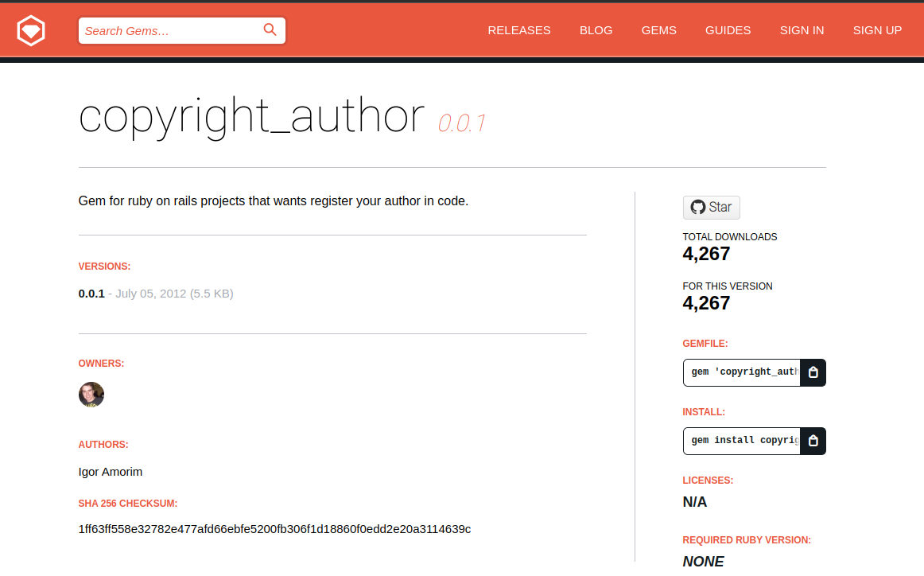This screenshot has height=576, width=924.
Task: Click the NONE required Ruby version value
Action: tap(703, 561)
